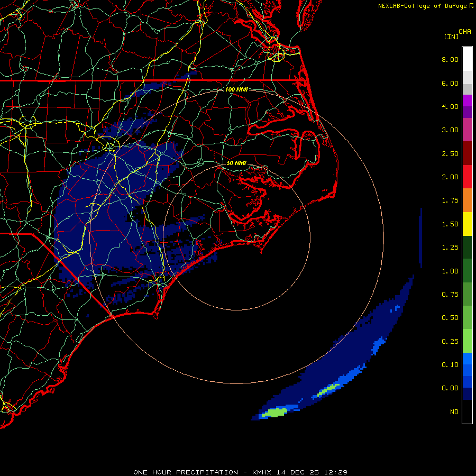This screenshot has width=476, height=476.
Task: Click the 100 NMI range ring label
Action: pos(236,89)
